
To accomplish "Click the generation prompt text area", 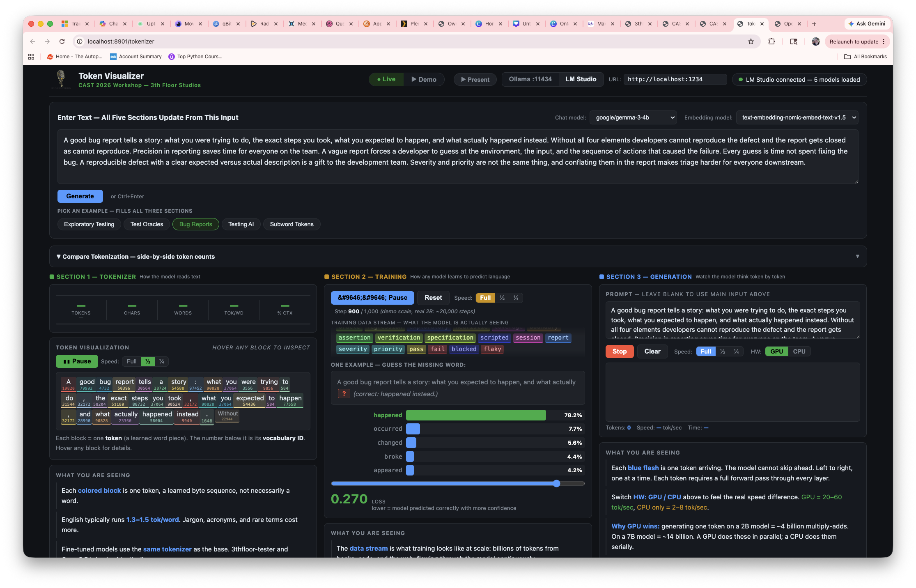I will coord(732,320).
